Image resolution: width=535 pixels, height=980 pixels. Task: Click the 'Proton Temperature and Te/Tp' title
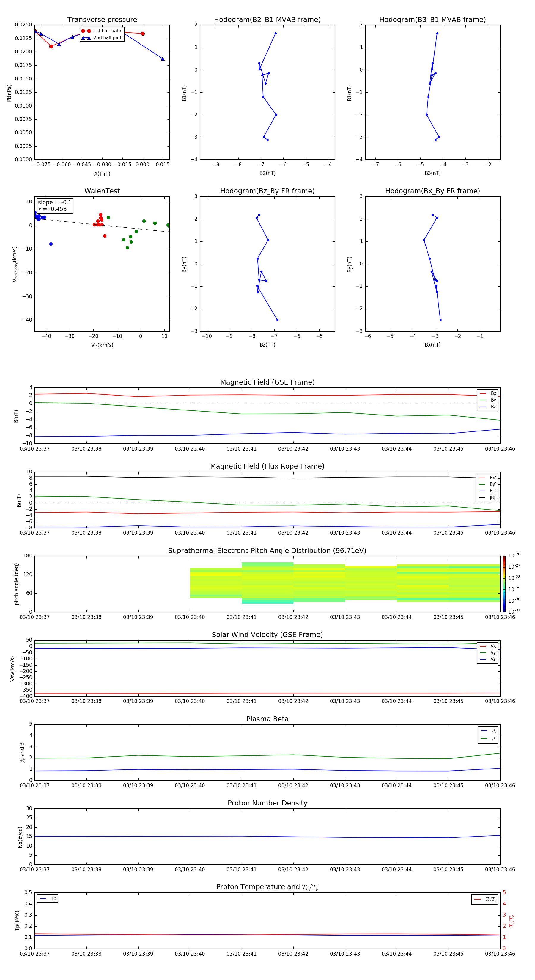[x=267, y=887]
